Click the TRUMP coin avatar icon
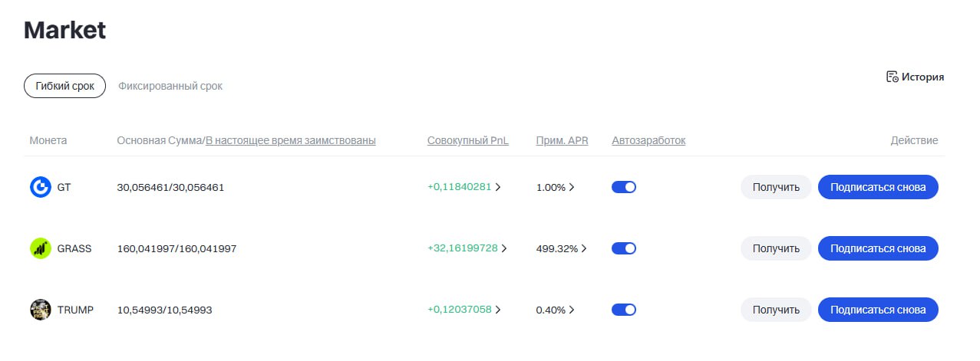 pyautogui.click(x=41, y=310)
